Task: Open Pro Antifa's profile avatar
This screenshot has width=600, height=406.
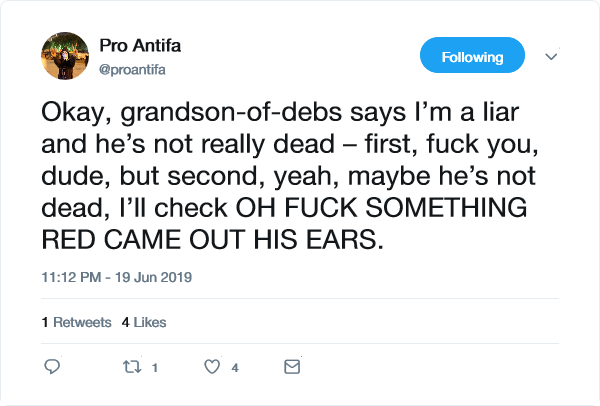Action: coord(65,57)
